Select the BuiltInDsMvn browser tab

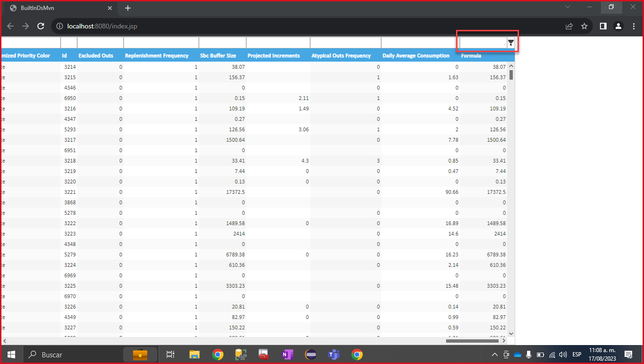point(59,8)
